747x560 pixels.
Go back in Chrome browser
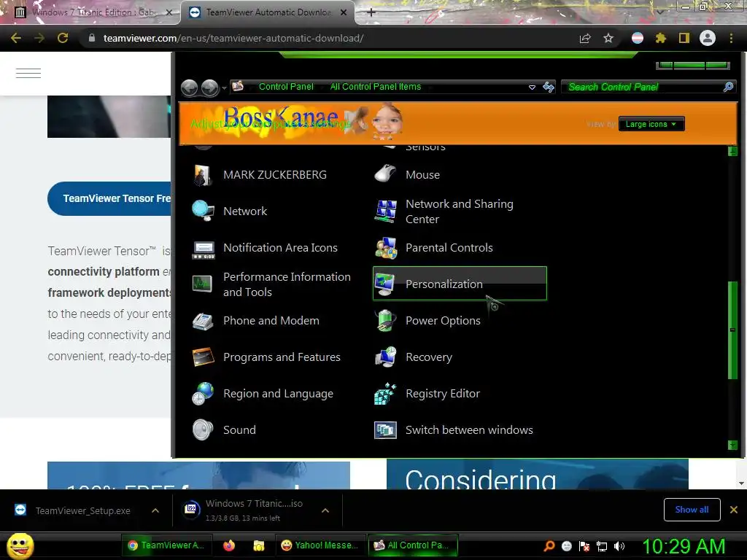pyautogui.click(x=16, y=38)
